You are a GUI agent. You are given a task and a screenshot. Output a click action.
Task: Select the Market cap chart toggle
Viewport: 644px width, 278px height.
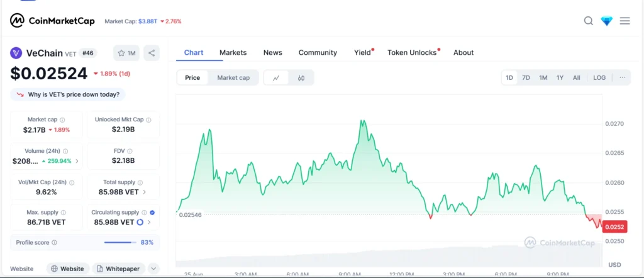233,77
